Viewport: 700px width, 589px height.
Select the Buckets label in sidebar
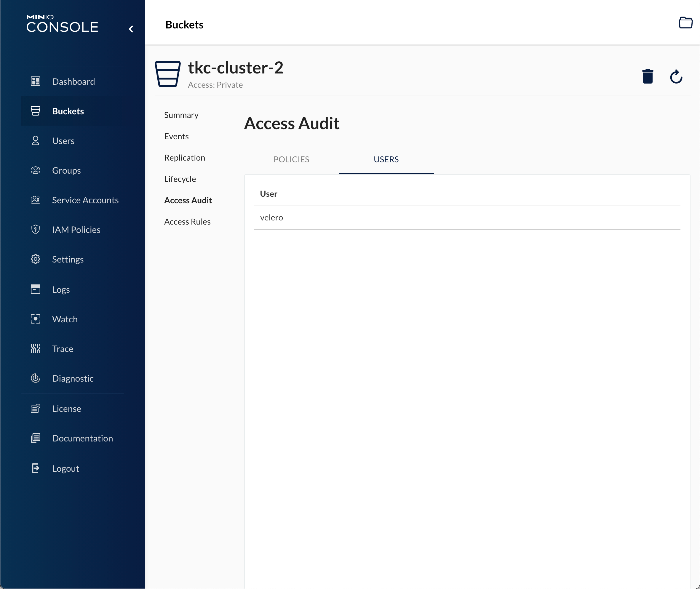pos(68,111)
